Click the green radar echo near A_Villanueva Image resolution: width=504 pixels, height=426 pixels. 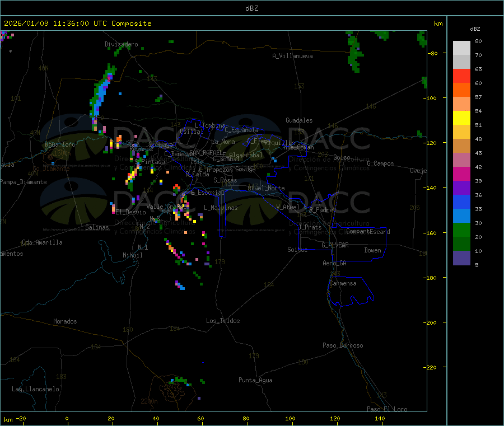pyautogui.click(x=355, y=53)
